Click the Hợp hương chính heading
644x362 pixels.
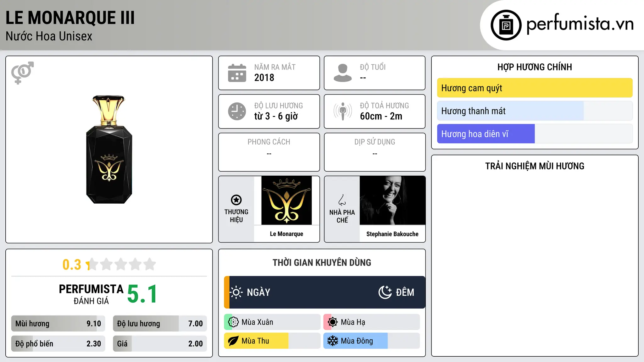[535, 67]
